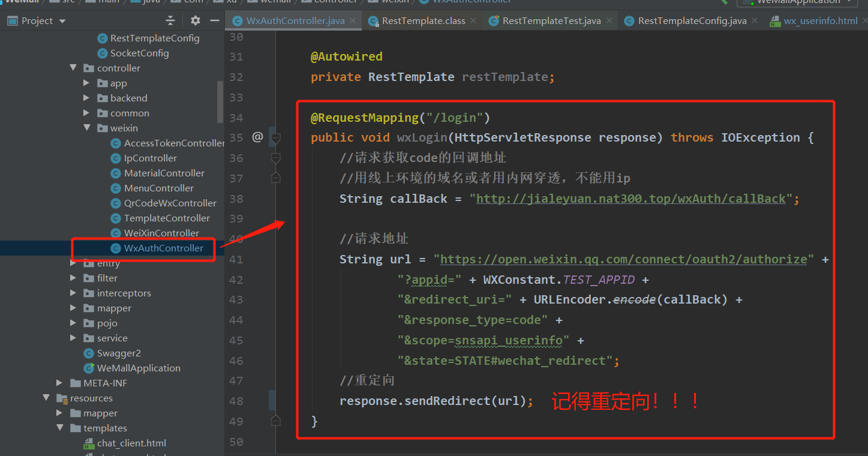Collapse the resources folder
Image resolution: width=868 pixels, height=456 pixels.
[x=46, y=398]
